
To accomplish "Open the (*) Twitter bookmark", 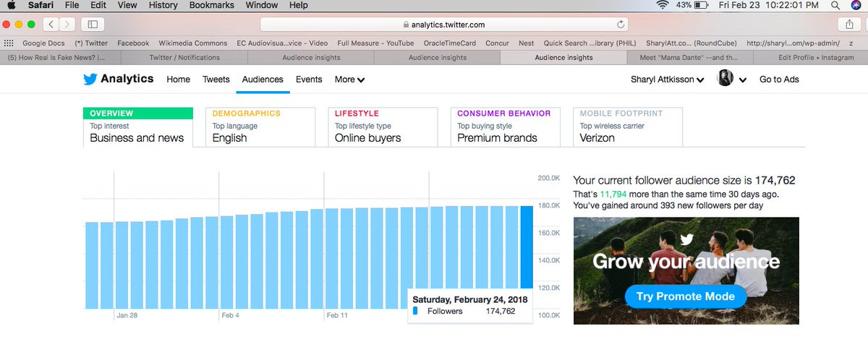I will 90,43.
